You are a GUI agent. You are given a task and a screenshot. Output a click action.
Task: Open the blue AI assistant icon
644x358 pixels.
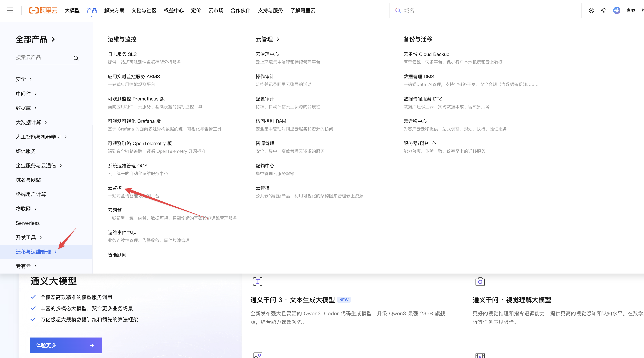coord(617,10)
